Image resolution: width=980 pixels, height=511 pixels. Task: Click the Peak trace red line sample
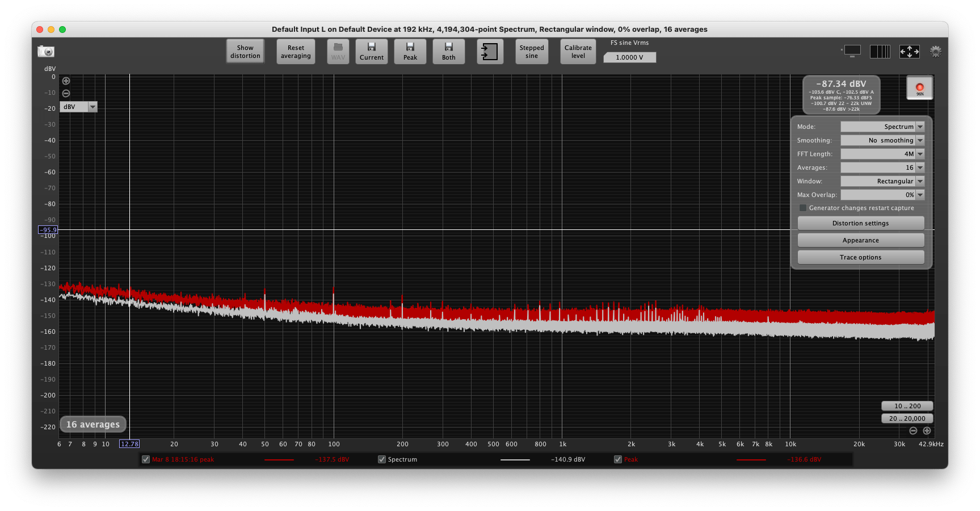point(751,460)
